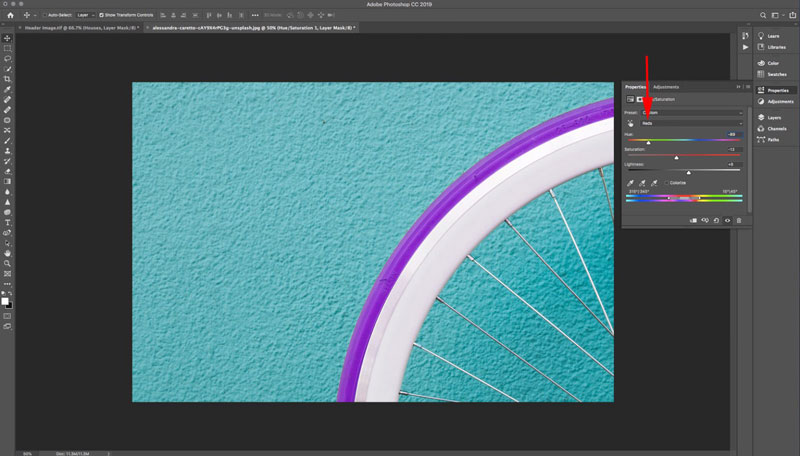
Task: Uncheck Show Transform Controls
Action: pos(99,15)
